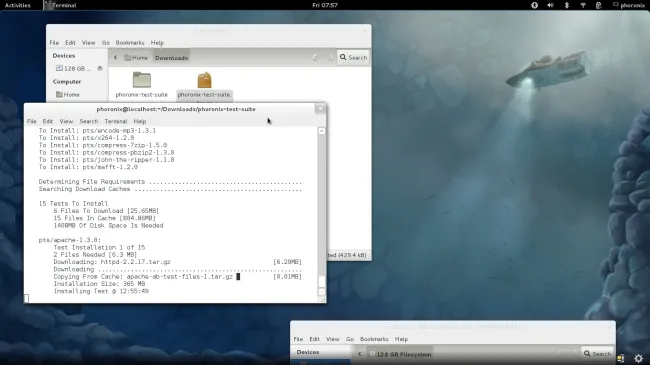The height and width of the screenshot is (365, 650).
Task: Eject the 128 GB device
Action: pos(99,68)
